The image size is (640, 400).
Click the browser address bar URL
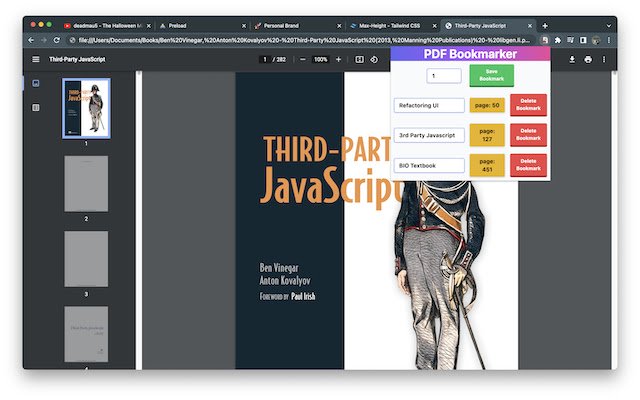(x=304, y=40)
